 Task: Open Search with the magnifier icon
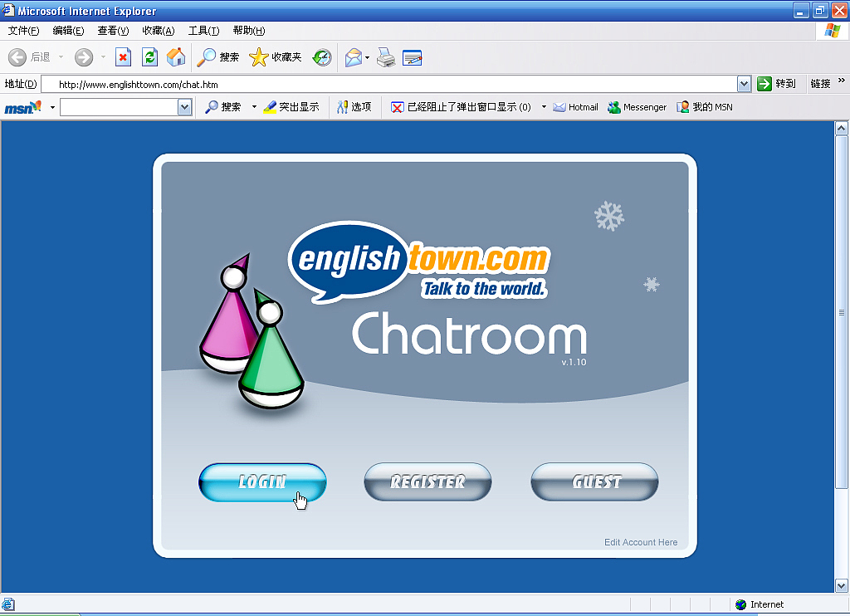[x=217, y=57]
